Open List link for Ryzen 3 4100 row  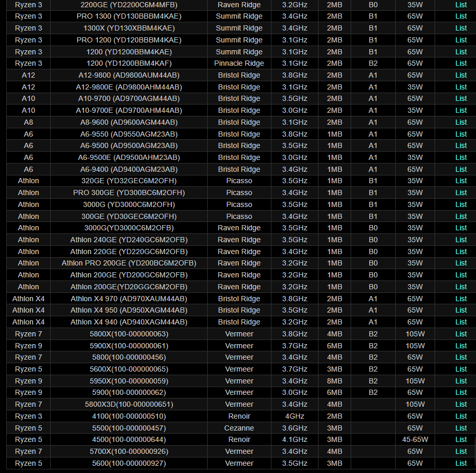pyautogui.click(x=461, y=416)
